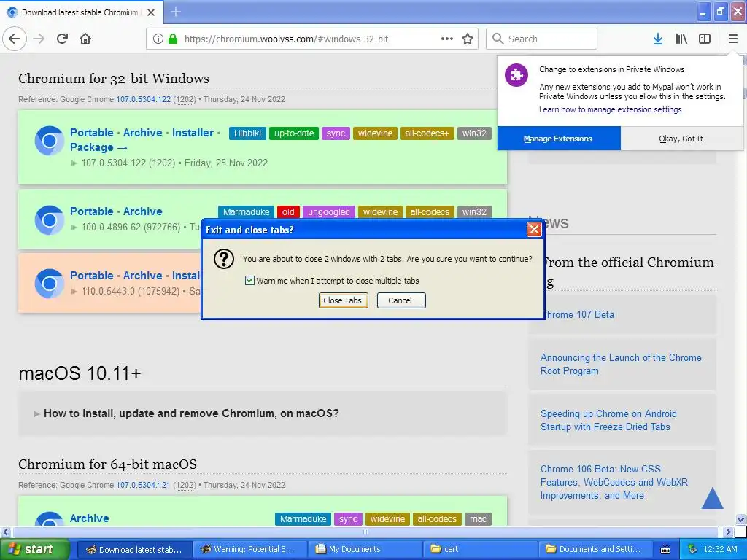This screenshot has height=560, width=747.
Task: Open the Library bookshelf icon
Action: 681,39
